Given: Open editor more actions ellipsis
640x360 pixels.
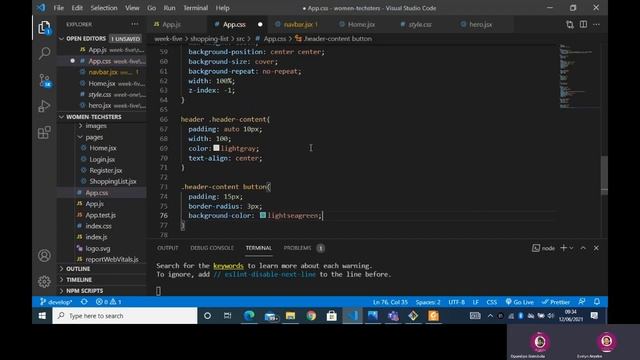Looking at the screenshot, I should tap(596, 24).
